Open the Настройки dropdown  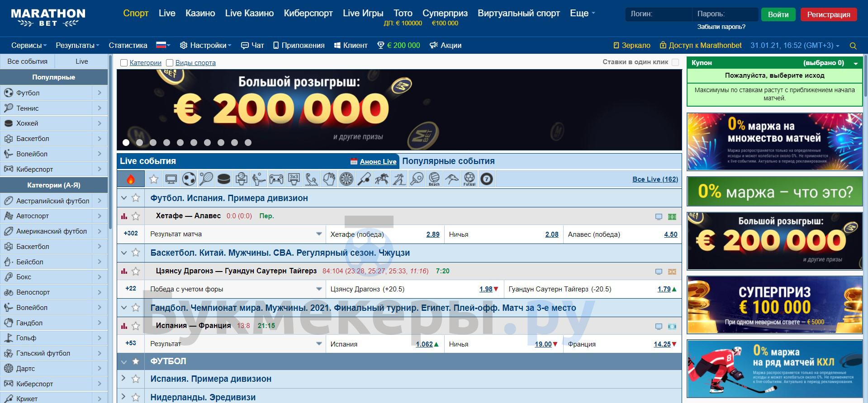(206, 45)
